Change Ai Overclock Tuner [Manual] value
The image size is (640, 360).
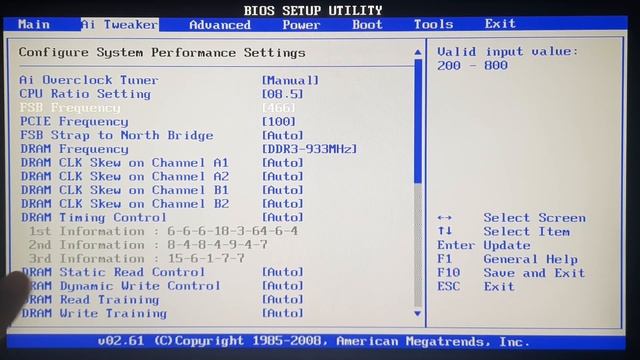[x=290, y=80]
